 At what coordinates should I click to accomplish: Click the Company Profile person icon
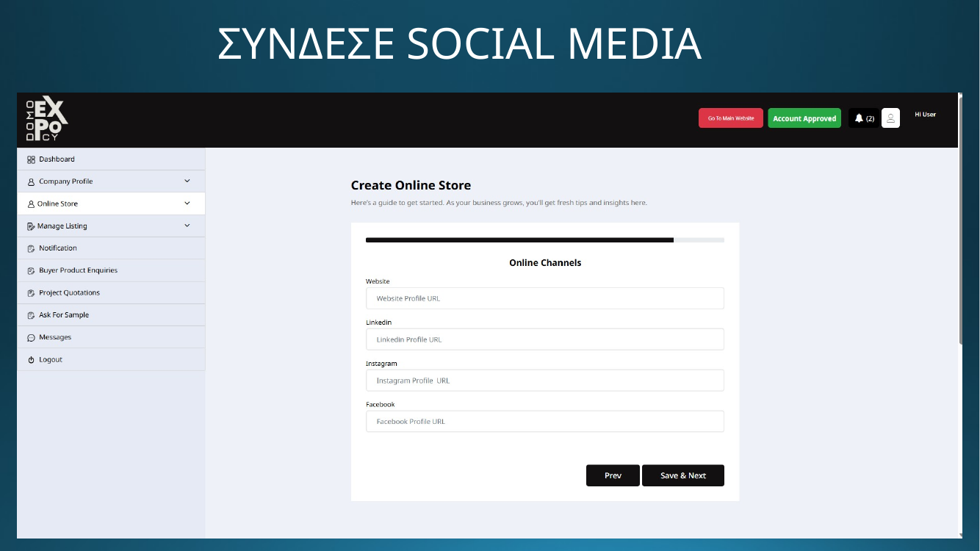[x=31, y=181]
